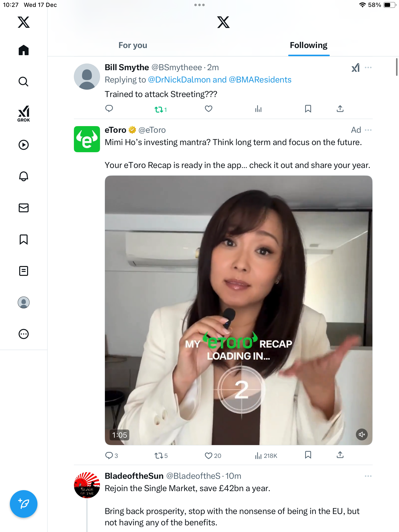Open the Search page in sidebar
The image size is (399, 532).
pyautogui.click(x=24, y=82)
